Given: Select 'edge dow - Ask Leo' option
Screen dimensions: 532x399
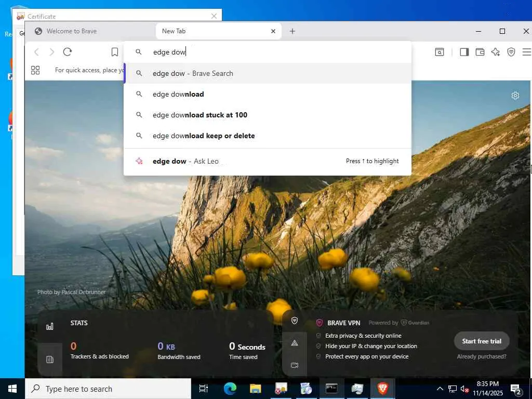Looking at the screenshot, I should click(x=268, y=161).
